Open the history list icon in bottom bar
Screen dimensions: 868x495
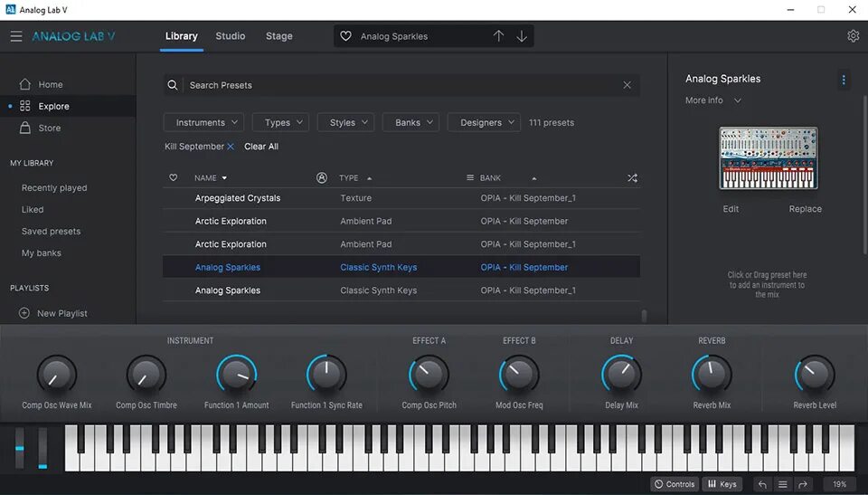783,484
